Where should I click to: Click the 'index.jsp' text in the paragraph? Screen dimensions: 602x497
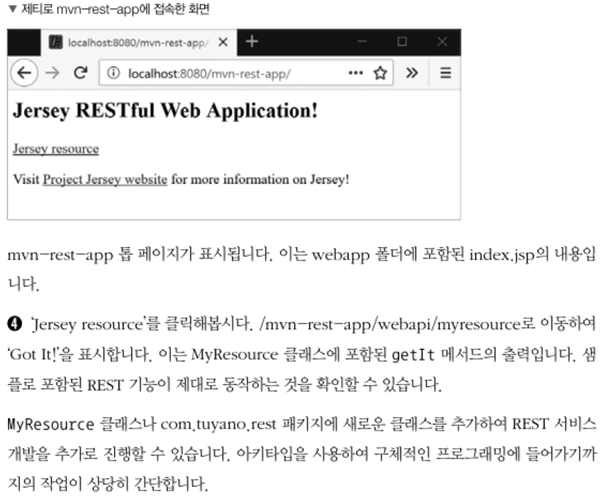(502, 255)
